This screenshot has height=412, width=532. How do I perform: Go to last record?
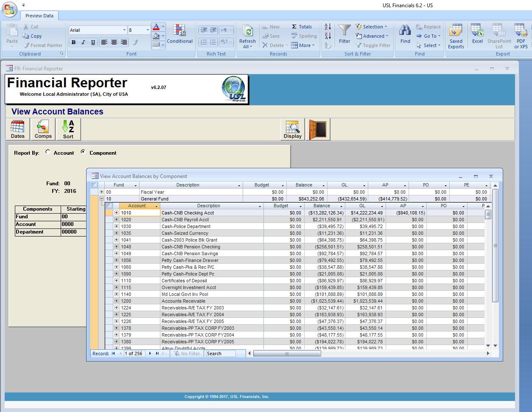(x=157, y=354)
